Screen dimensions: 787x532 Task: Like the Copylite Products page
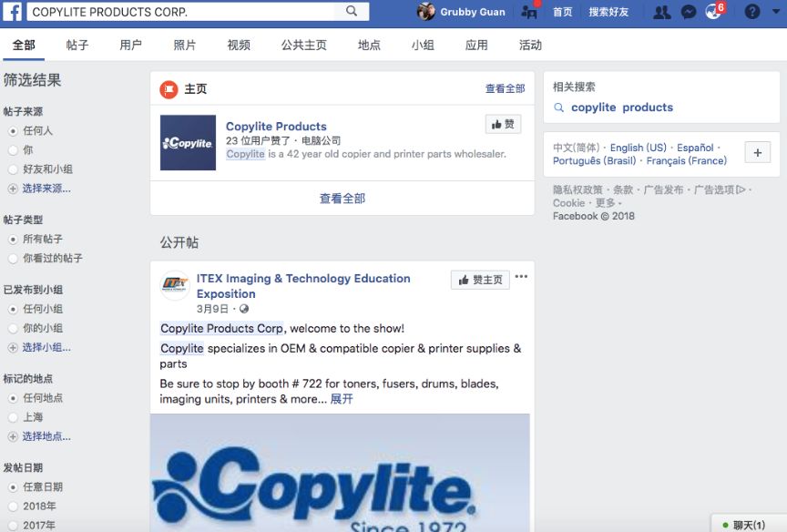pyautogui.click(x=503, y=124)
